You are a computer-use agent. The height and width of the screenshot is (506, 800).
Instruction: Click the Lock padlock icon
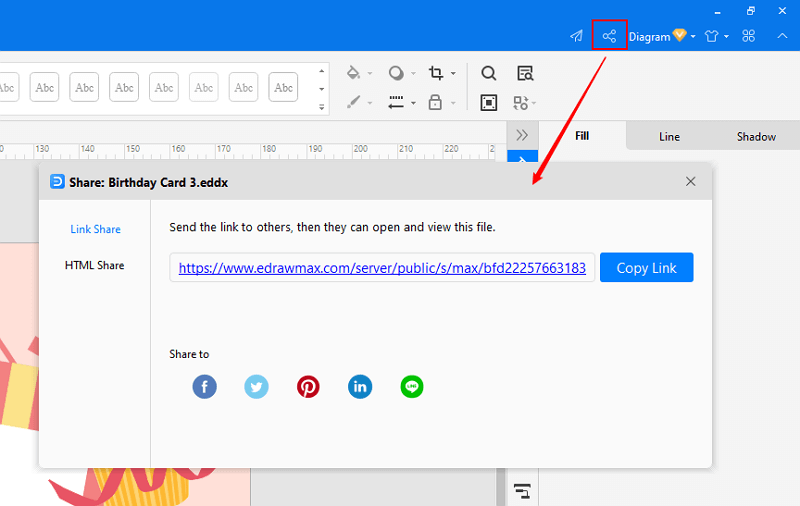pos(435,102)
